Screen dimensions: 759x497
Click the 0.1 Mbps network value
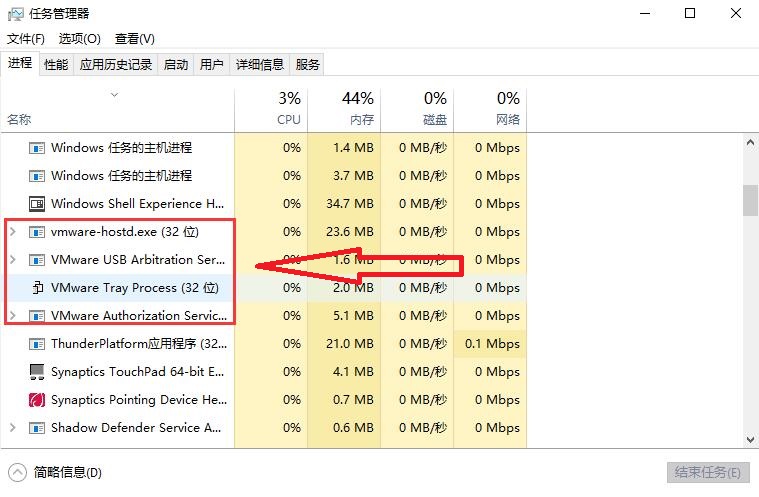coord(492,344)
